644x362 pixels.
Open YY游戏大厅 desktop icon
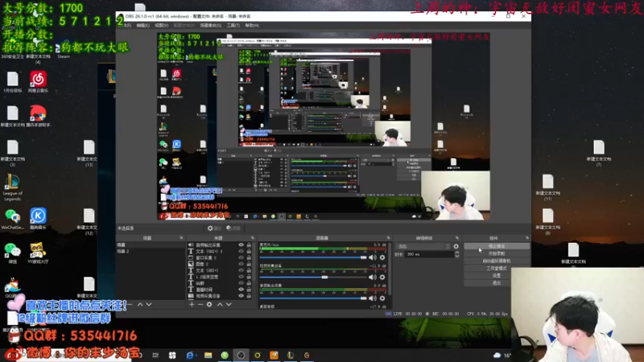[x=38, y=253]
